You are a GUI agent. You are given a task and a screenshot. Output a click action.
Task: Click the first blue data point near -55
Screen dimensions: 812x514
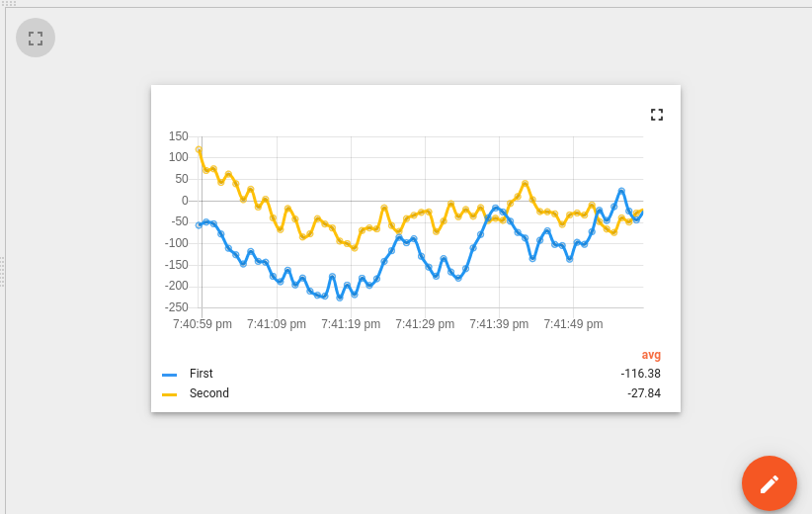pos(199,225)
